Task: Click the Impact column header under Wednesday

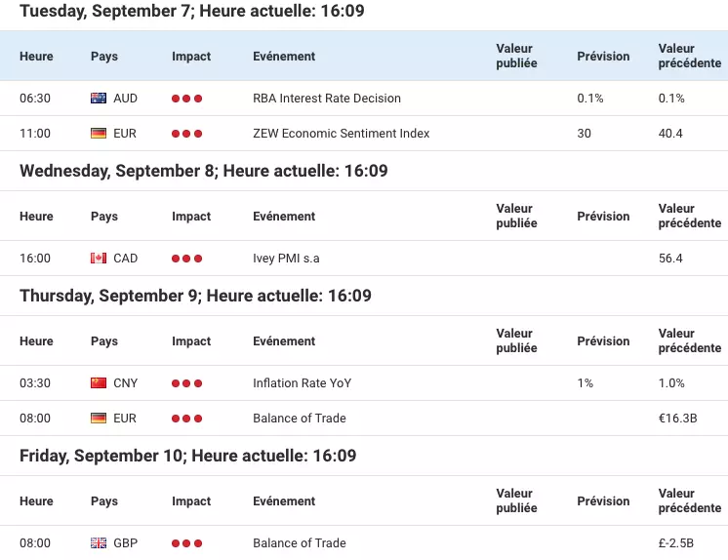Action: coord(191,217)
